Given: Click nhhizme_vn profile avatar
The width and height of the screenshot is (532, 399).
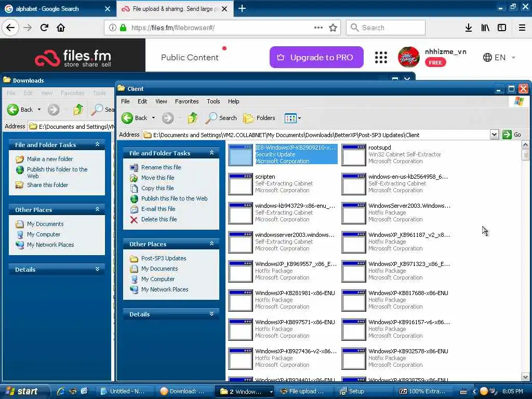Looking at the screenshot, I should point(408,57).
